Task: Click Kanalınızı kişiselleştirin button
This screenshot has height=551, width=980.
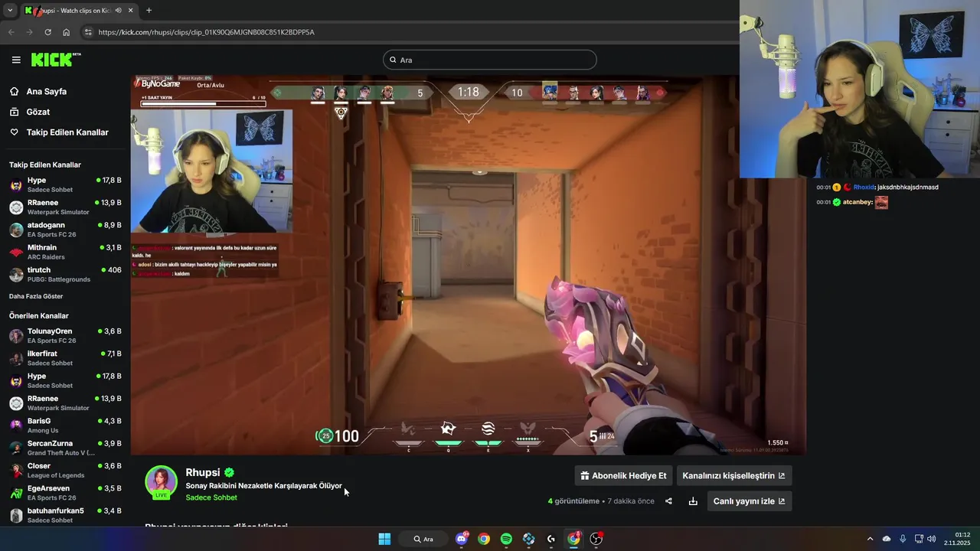Action: 733,475
